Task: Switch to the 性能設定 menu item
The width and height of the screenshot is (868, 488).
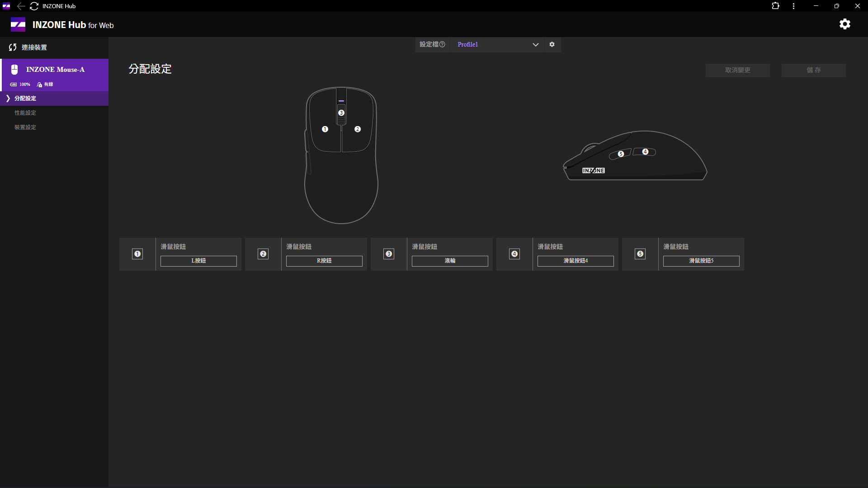Action: click(25, 113)
